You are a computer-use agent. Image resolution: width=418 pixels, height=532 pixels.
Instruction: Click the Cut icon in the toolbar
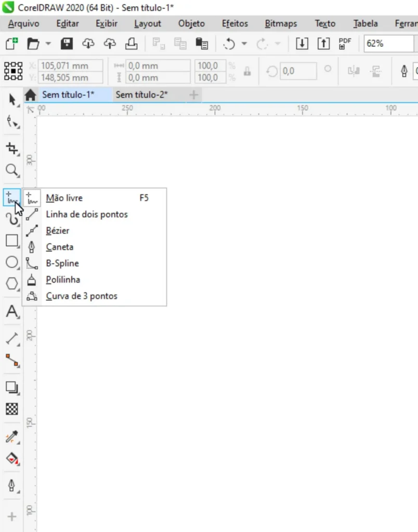(159, 44)
